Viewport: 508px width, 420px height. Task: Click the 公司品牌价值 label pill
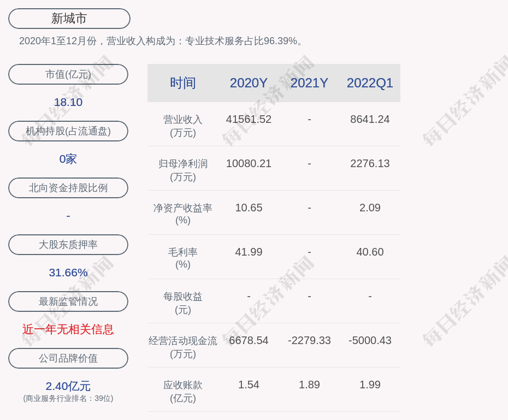pyautogui.click(x=68, y=358)
